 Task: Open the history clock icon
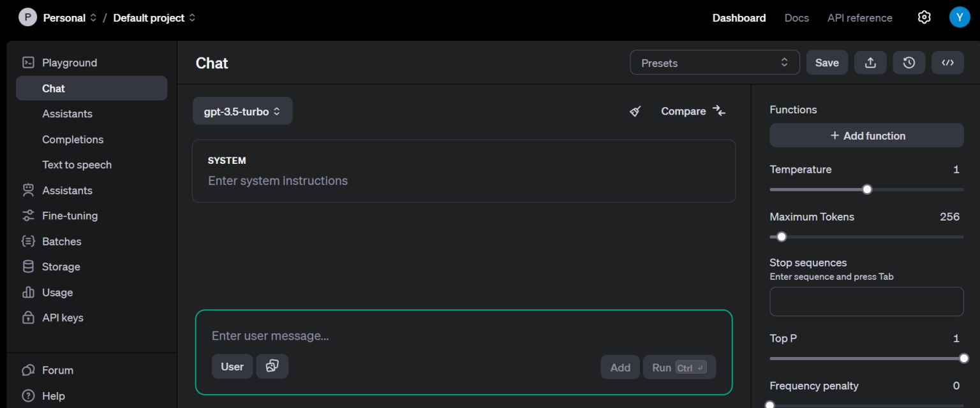click(909, 62)
